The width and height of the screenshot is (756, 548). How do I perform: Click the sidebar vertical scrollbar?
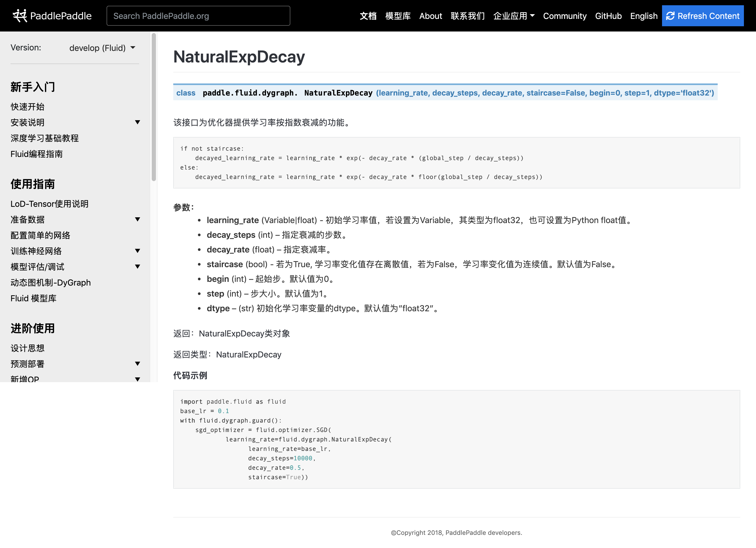tap(154, 107)
